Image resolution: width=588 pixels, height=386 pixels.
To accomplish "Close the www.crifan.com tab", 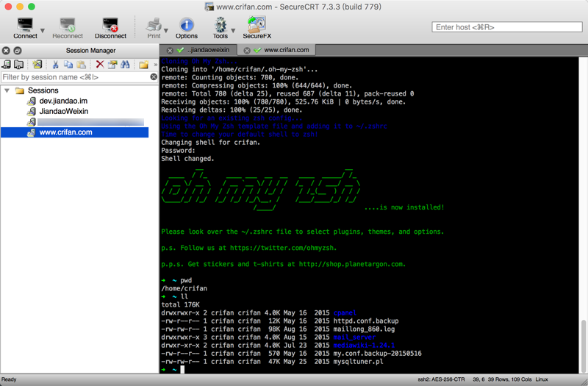I will click(247, 50).
